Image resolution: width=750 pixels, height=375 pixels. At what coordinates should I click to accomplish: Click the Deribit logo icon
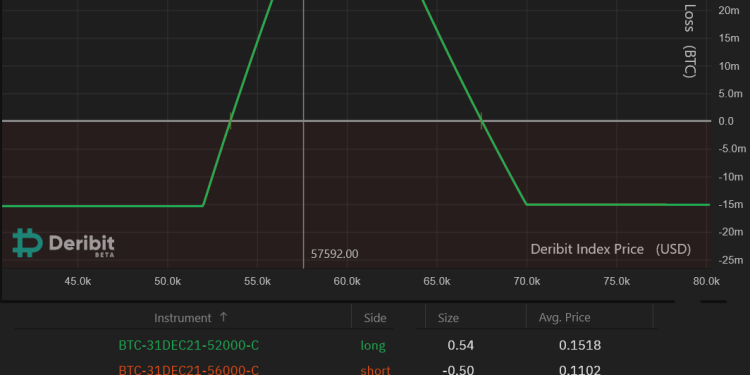pos(28,243)
